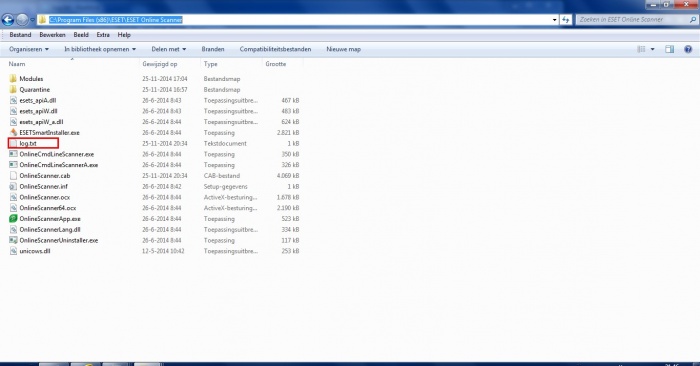Select the Modules folder icon
Screen dimensions: 700x366
[x=13, y=79]
